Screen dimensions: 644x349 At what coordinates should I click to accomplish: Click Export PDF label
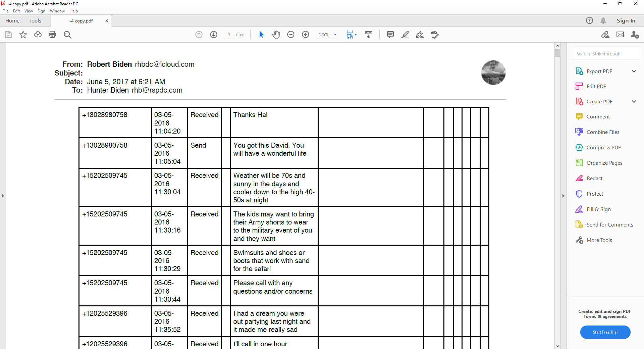tap(599, 71)
